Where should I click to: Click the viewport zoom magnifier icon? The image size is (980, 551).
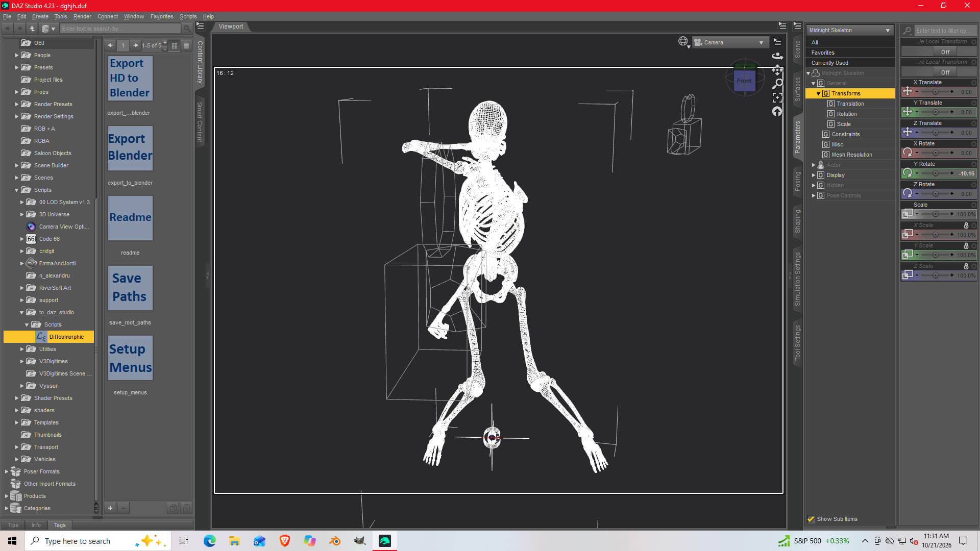pos(777,84)
